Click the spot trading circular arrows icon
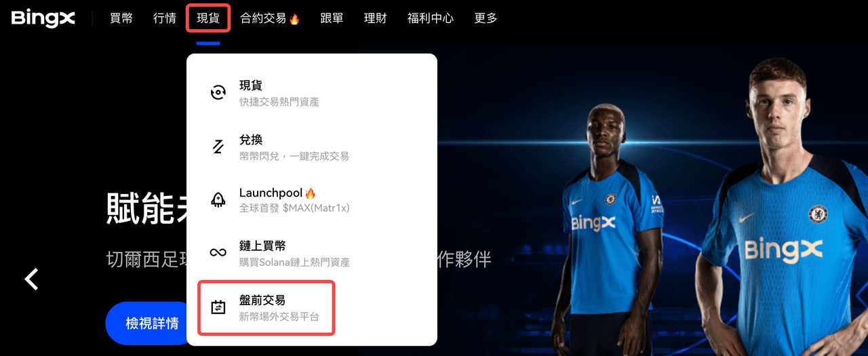Viewport: 868px width, 356px height. 218,93
